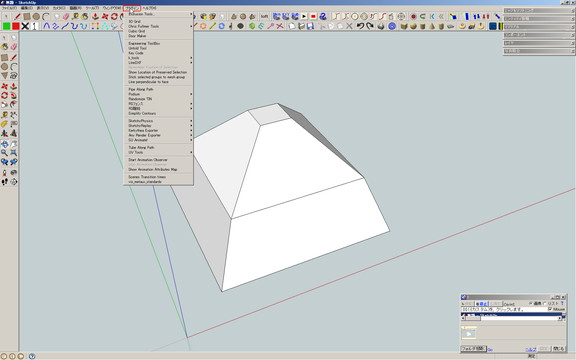Select the Orbit tool in left toolbar
The width and height of the screenshot is (576, 360).
[4, 144]
